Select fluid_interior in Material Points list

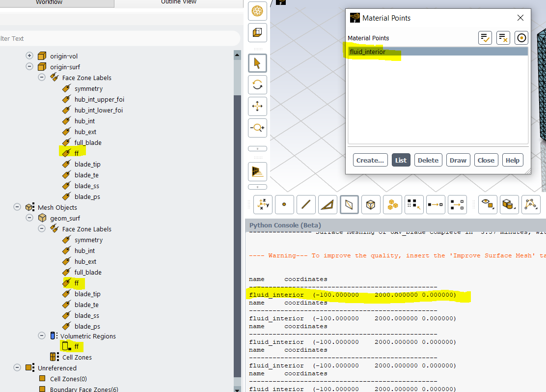tap(438, 52)
